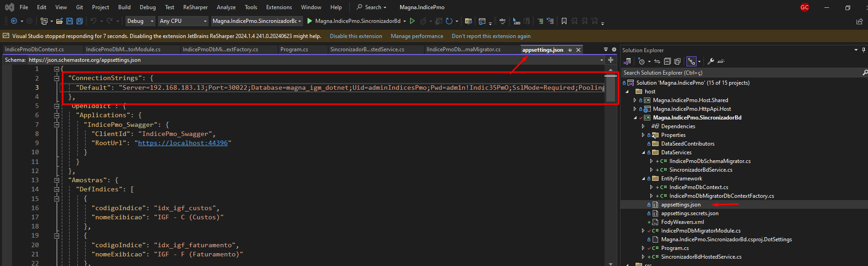Expand the Properties node

643,135
